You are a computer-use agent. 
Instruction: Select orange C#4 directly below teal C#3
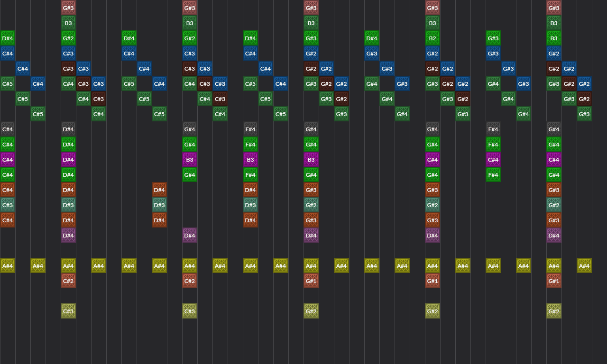tap(8, 220)
